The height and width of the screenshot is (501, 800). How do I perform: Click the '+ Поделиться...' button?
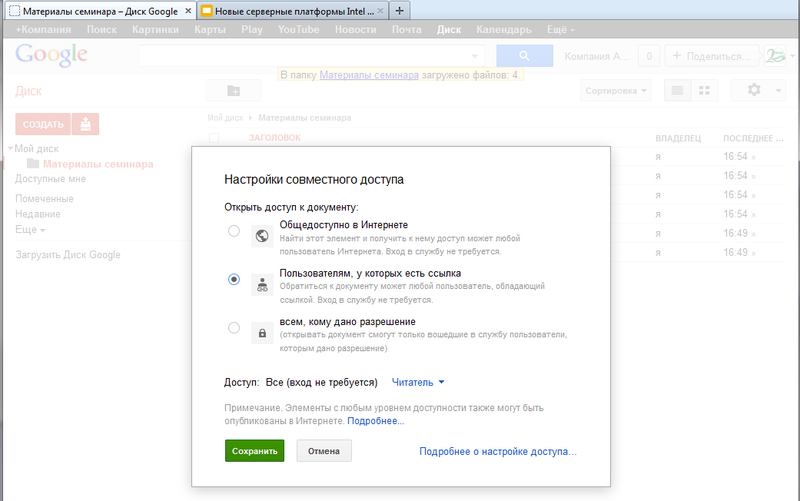714,56
